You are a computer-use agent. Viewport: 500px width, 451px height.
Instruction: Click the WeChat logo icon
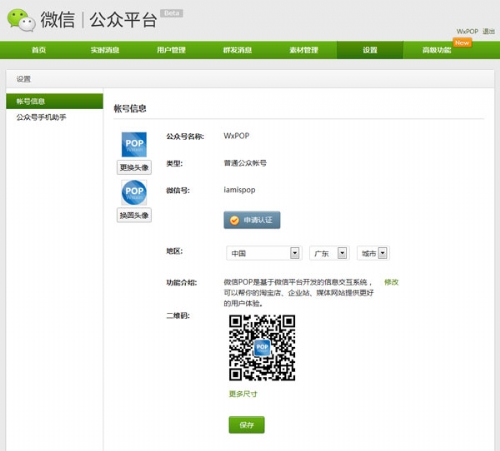[x=21, y=20]
